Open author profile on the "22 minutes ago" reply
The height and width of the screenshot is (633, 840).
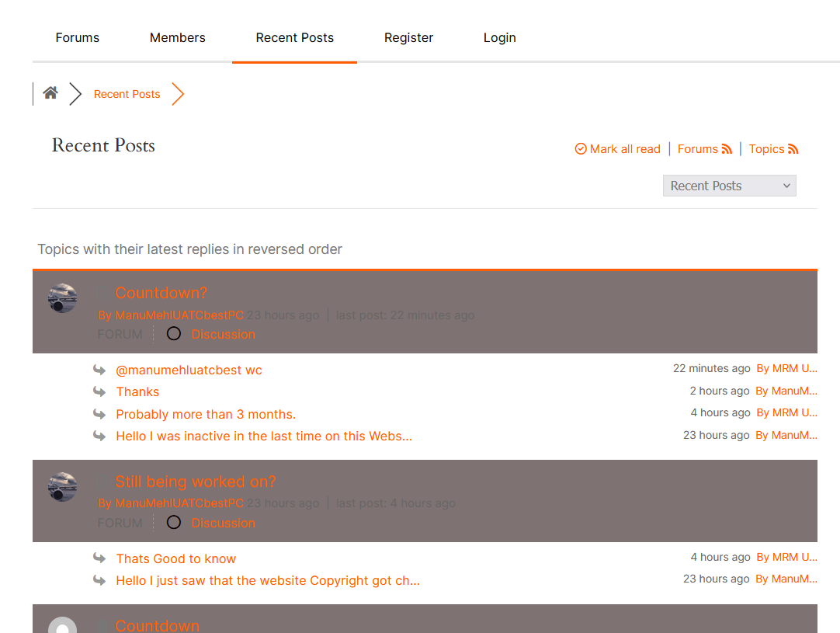[x=786, y=369]
